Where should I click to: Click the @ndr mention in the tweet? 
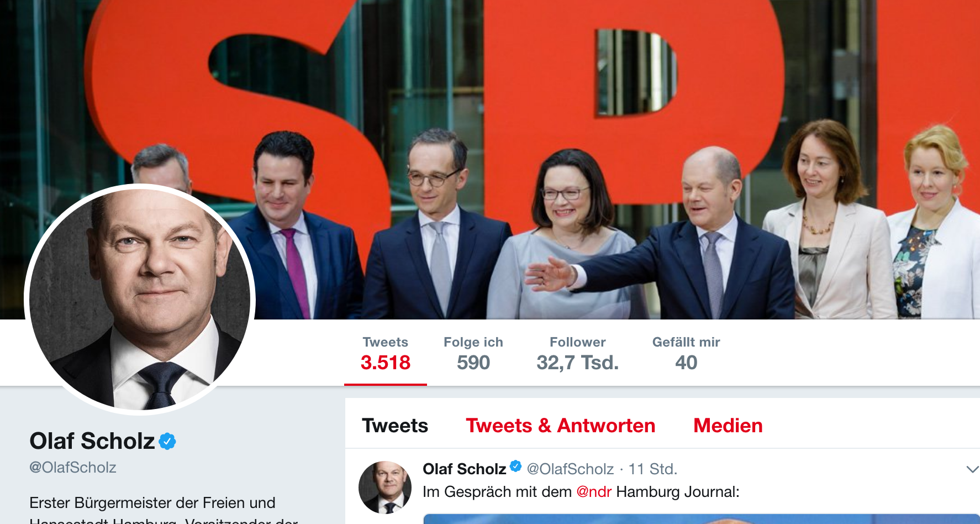point(594,492)
